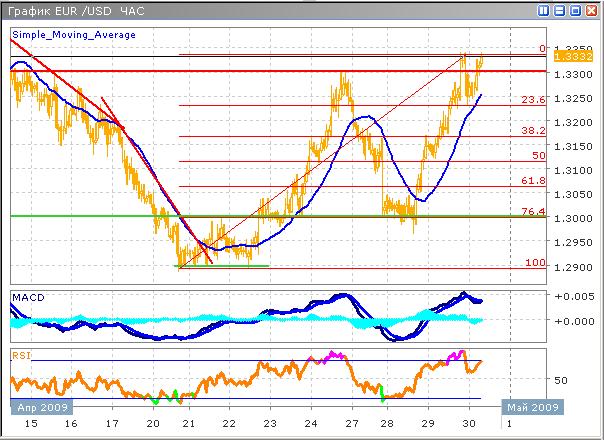Minimize the EUR/USD chart window

(x=558, y=11)
